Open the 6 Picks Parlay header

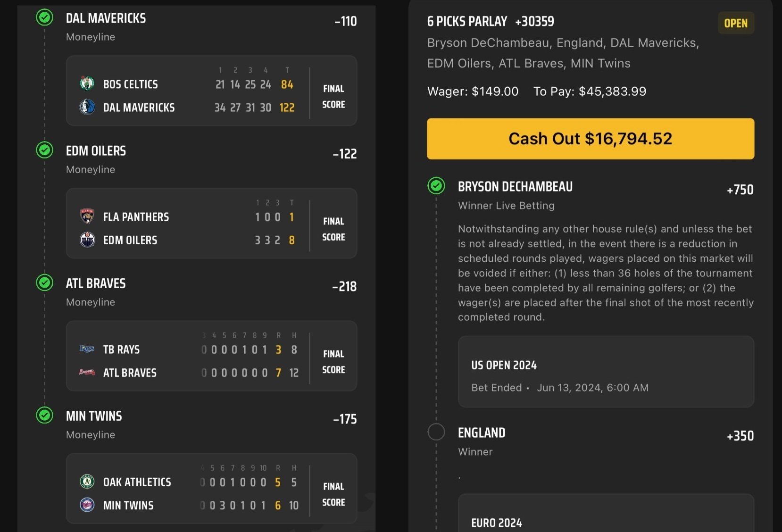coord(491,22)
